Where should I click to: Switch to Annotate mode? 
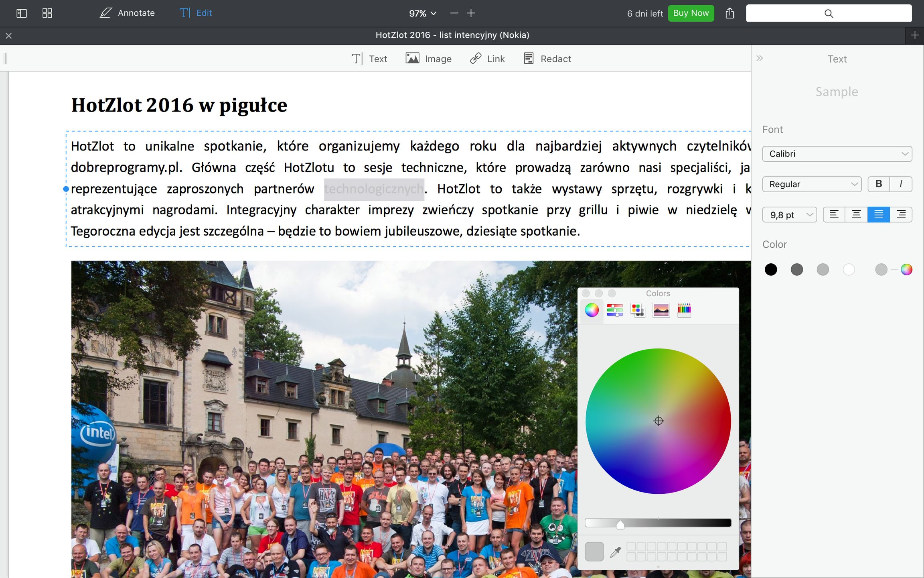coord(127,13)
